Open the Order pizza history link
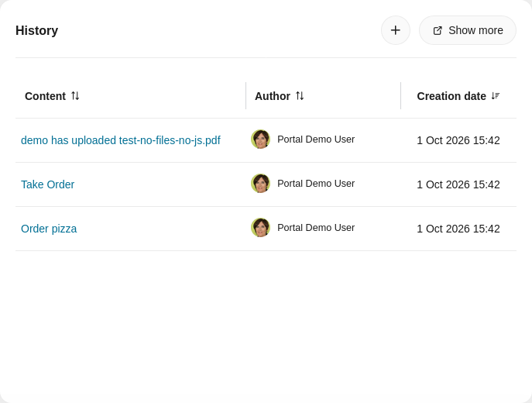The image size is (532, 403). [x=49, y=229]
